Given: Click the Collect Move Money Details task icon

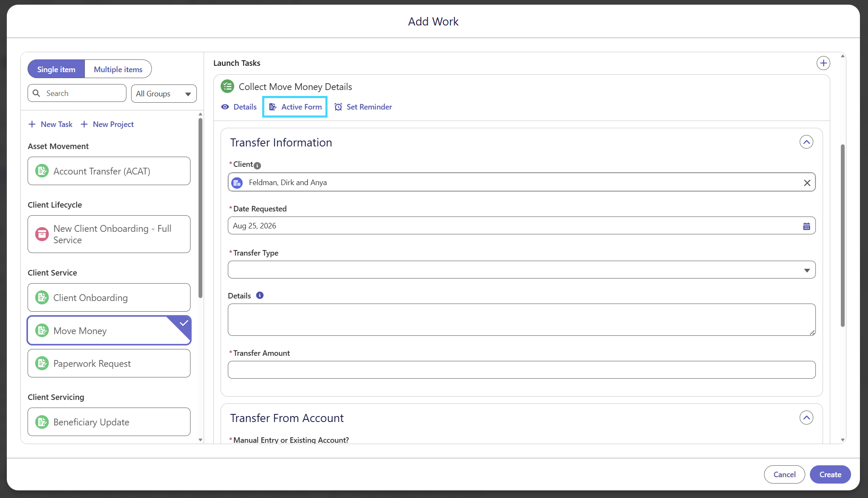Looking at the screenshot, I should click(x=227, y=87).
